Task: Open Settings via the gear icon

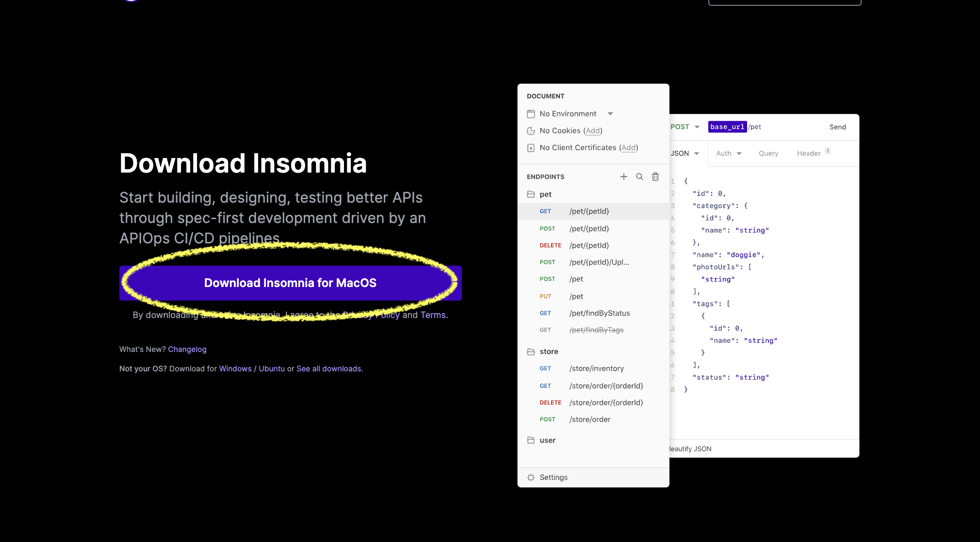Action: [x=531, y=477]
